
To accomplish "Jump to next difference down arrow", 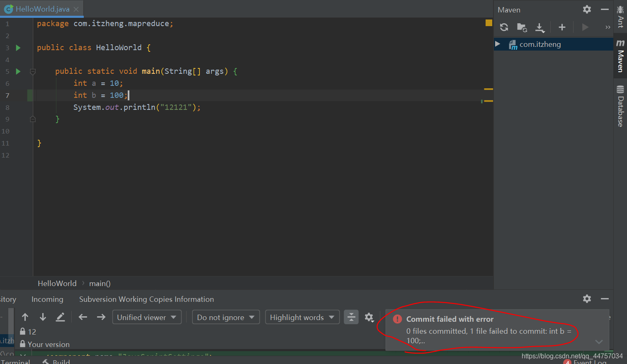I will (x=43, y=317).
